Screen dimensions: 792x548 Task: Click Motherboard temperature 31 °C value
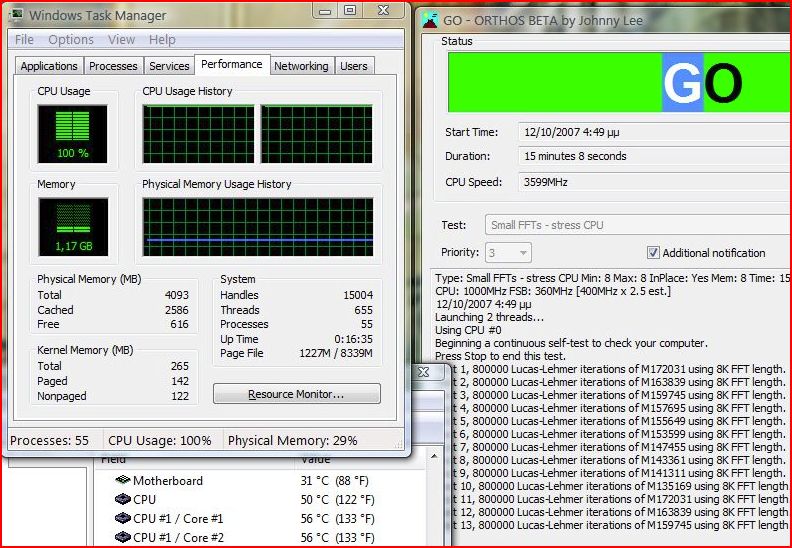tap(334, 480)
